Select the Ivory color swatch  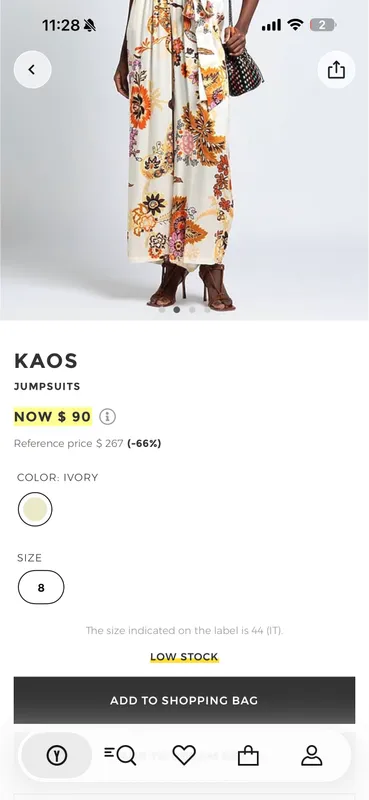pos(35,509)
